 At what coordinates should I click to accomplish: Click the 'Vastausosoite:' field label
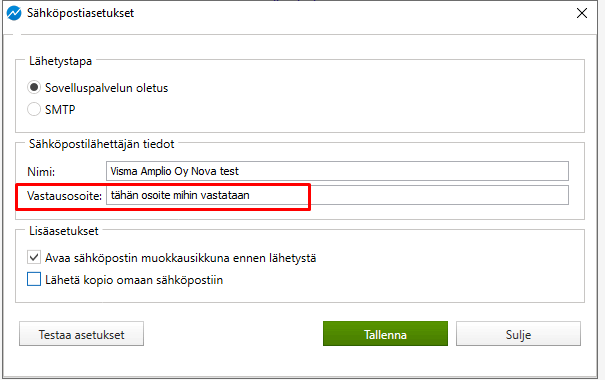pyautogui.click(x=64, y=196)
